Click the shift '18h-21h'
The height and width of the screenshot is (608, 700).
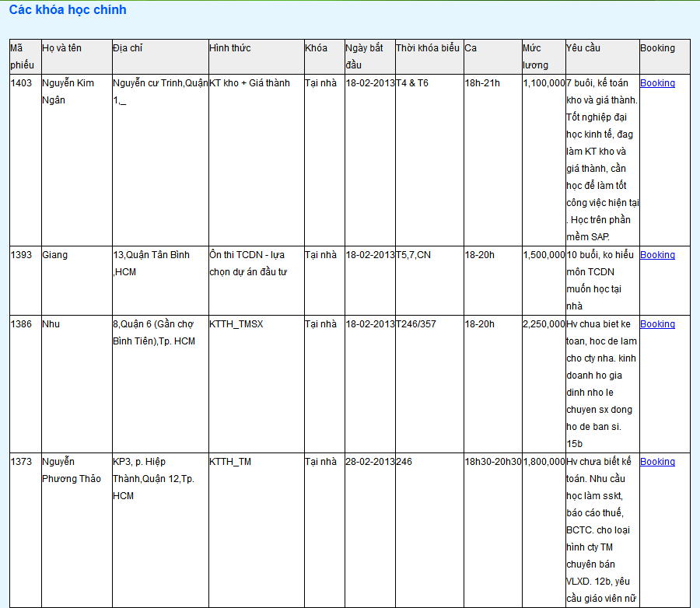click(x=482, y=83)
